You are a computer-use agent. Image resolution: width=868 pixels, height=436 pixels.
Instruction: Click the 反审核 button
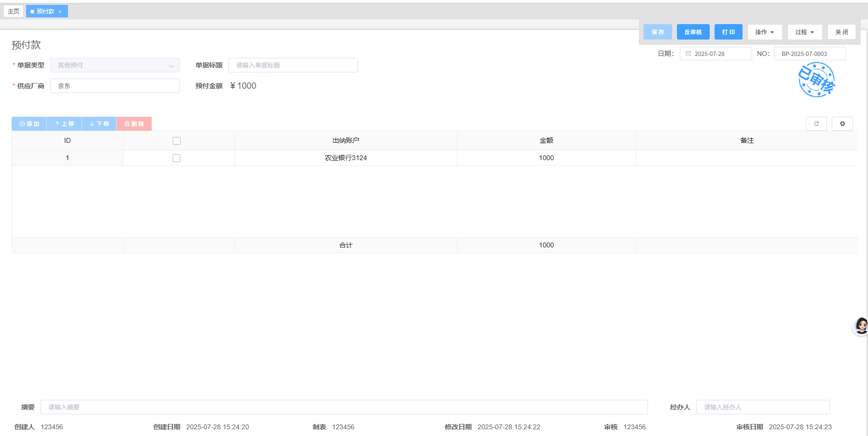(x=693, y=32)
